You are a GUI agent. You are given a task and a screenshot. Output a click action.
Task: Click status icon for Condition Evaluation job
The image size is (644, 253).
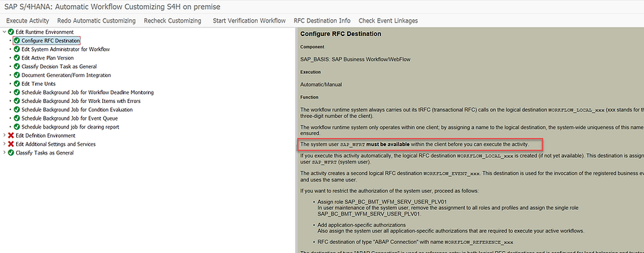pyautogui.click(x=17, y=109)
